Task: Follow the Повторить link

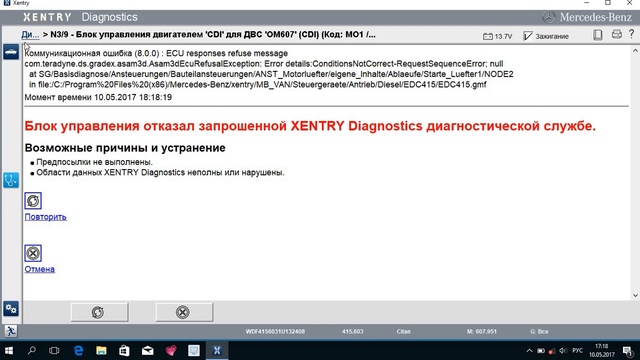Action: point(45,217)
